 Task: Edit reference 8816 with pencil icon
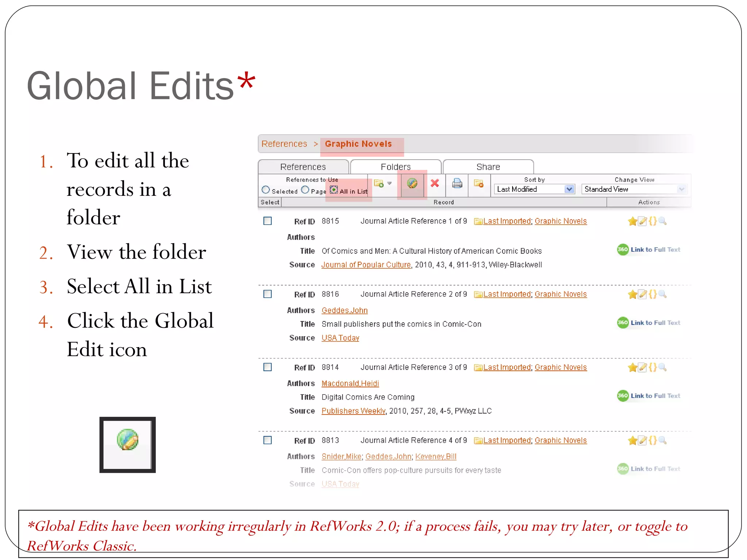point(643,294)
